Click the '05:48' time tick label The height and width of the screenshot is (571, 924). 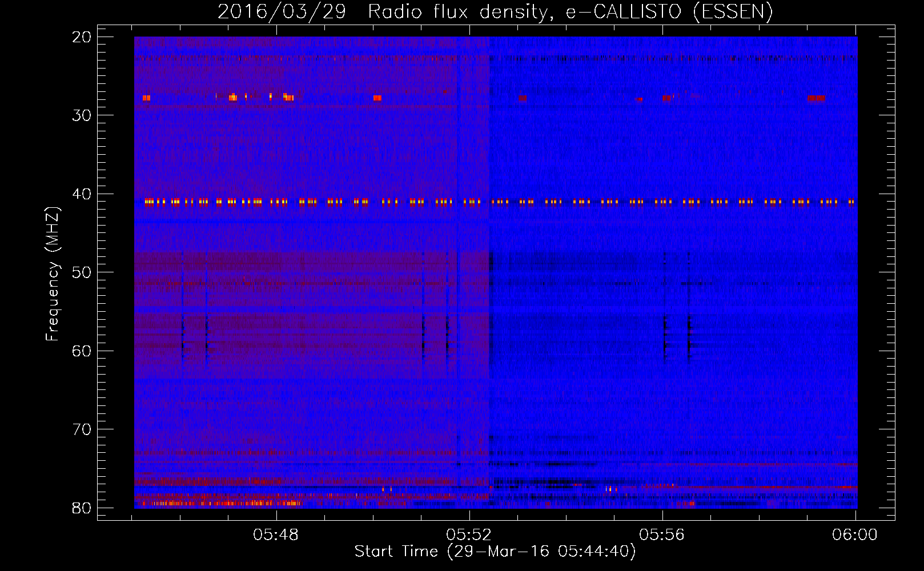(x=276, y=535)
